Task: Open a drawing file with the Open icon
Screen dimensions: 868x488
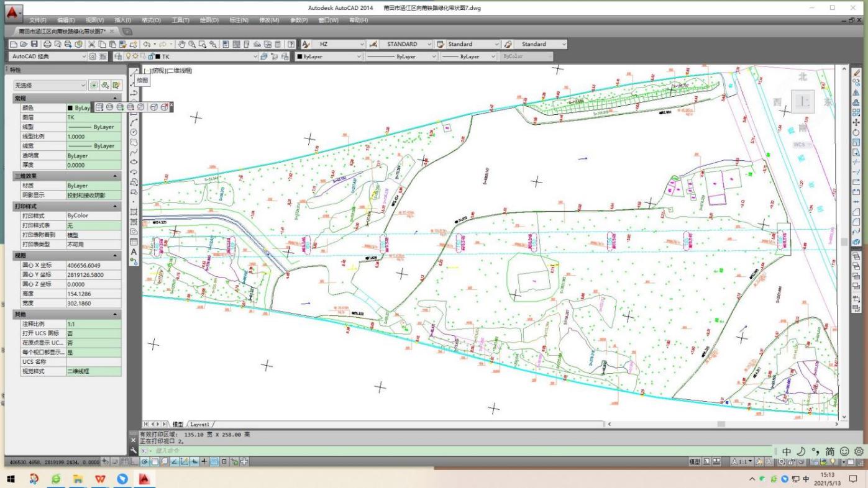Action: pyautogui.click(x=24, y=44)
